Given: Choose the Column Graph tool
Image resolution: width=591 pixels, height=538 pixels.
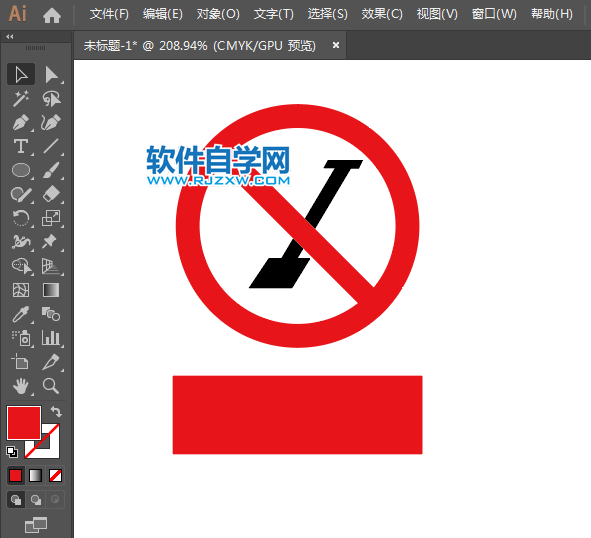Looking at the screenshot, I should click(51, 338).
